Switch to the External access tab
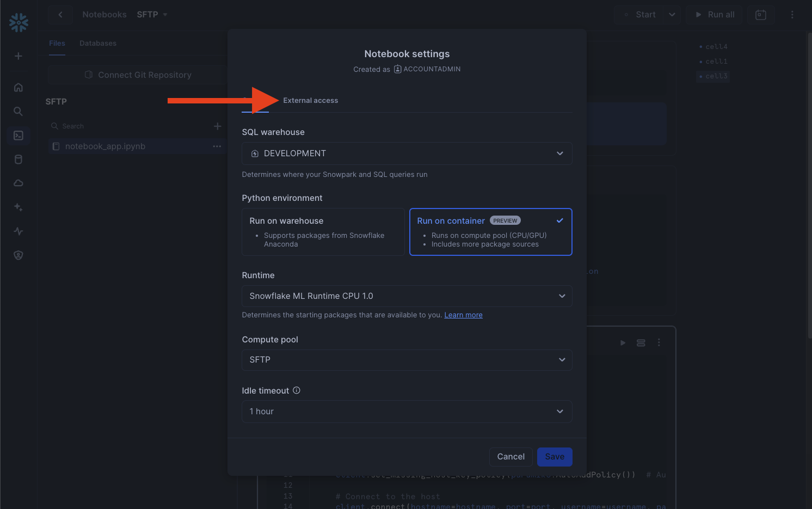 pyautogui.click(x=310, y=101)
